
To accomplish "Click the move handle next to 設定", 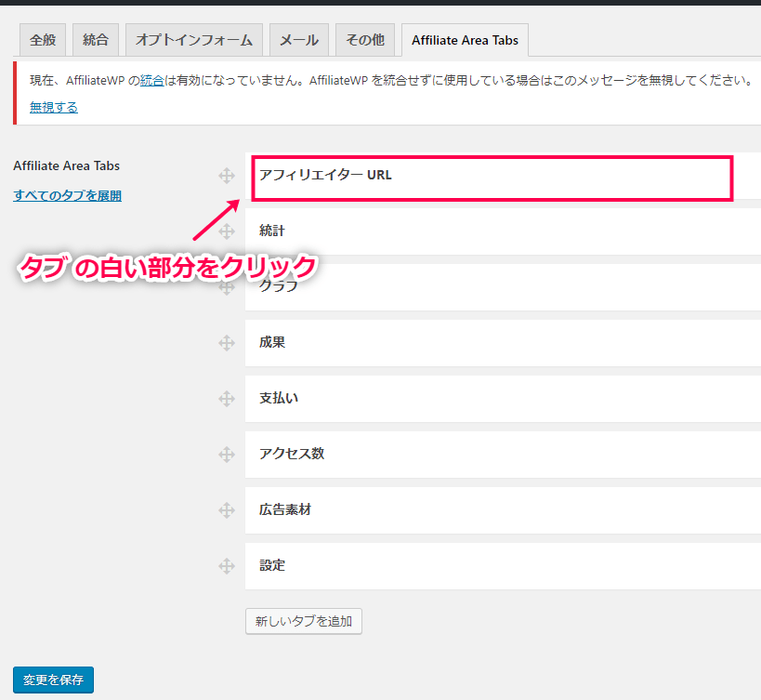I will pyautogui.click(x=227, y=566).
